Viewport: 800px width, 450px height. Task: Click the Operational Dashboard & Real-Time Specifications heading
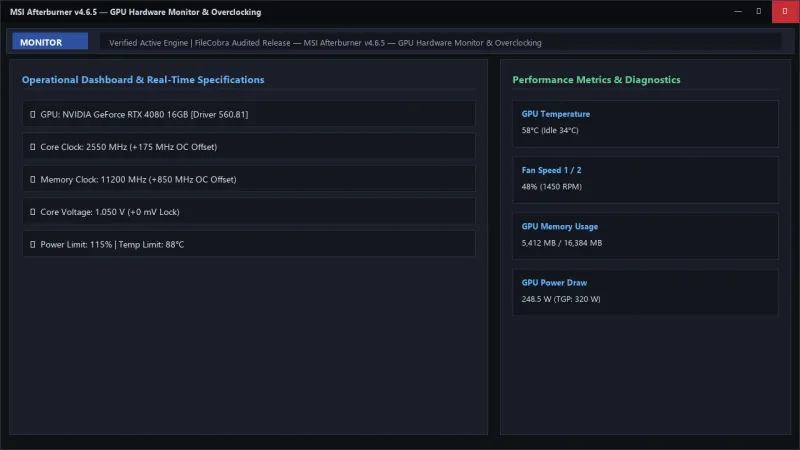pos(143,80)
